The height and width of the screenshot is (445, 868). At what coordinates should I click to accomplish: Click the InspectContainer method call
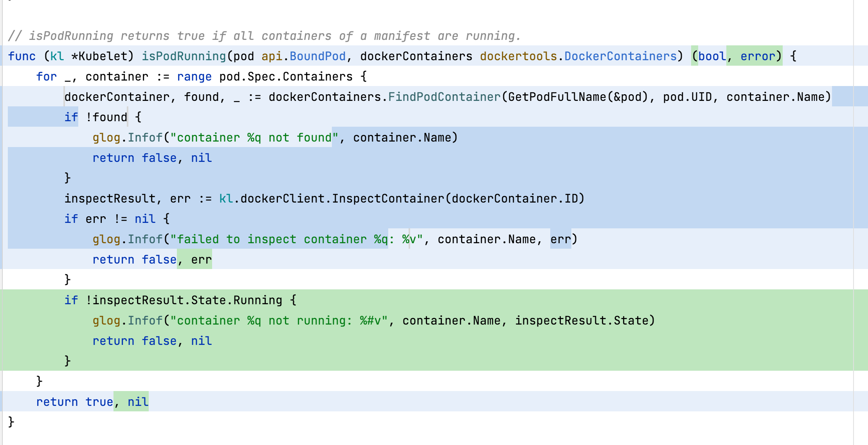(x=388, y=199)
